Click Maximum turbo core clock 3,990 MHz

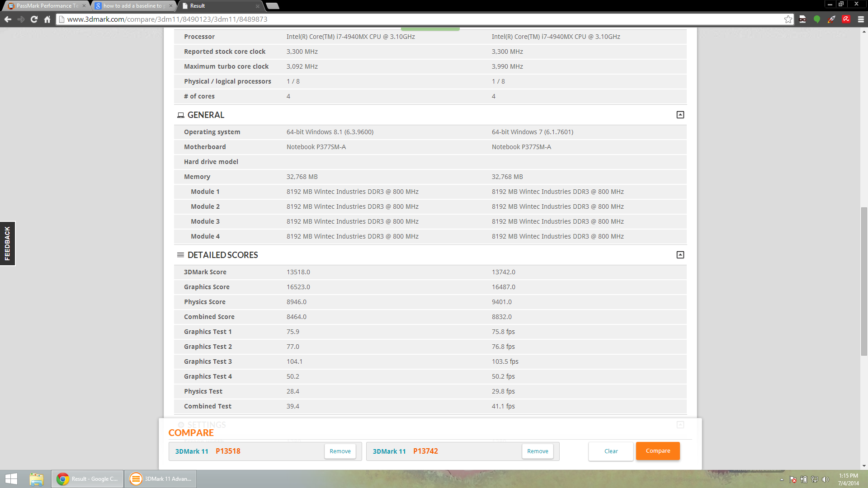507,66
